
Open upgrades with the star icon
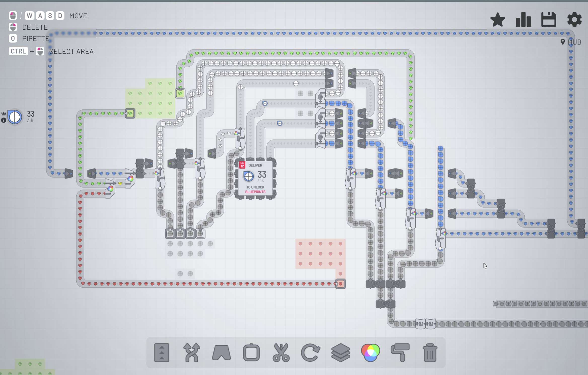pos(498,20)
